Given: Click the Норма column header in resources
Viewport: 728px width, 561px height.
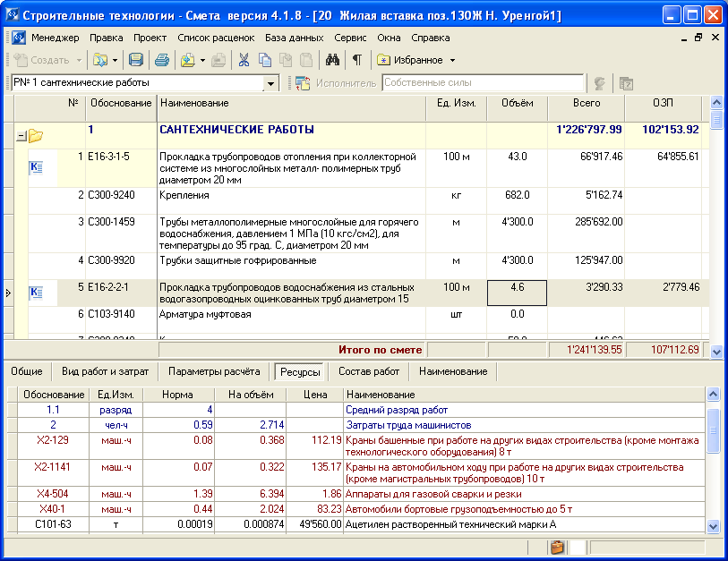Looking at the screenshot, I should click(178, 395).
